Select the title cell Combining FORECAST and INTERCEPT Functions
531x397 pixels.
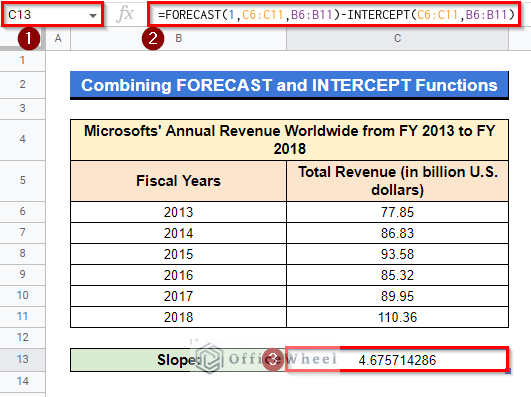(x=289, y=85)
